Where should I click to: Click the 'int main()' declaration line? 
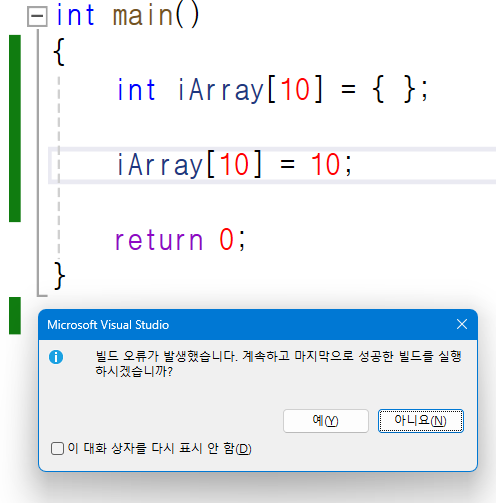point(128,15)
